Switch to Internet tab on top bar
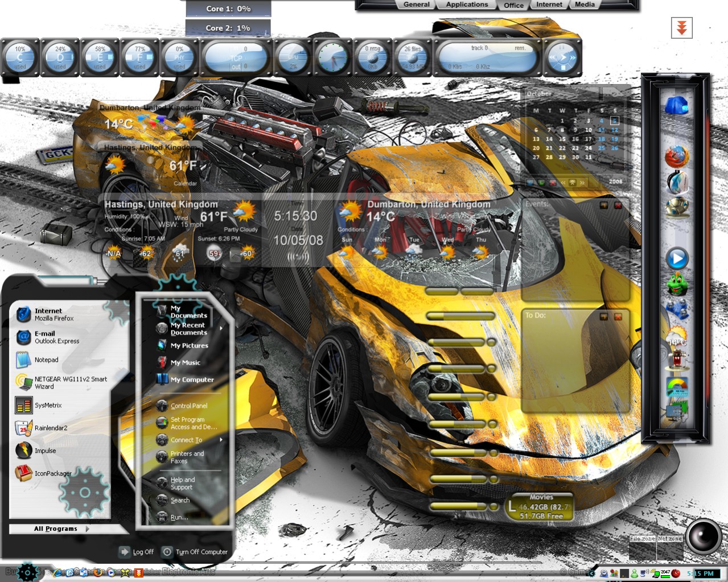 [x=549, y=5]
